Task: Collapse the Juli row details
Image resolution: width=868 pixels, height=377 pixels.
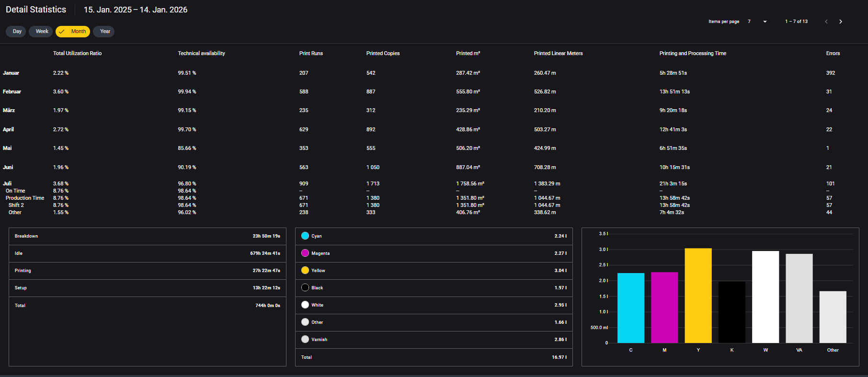Action: [x=7, y=183]
